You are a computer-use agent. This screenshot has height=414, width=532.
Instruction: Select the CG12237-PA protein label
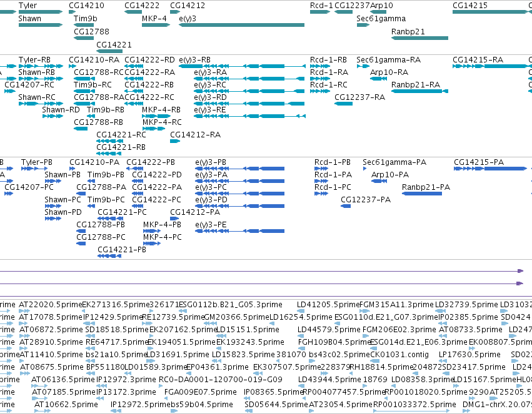tap(366, 200)
